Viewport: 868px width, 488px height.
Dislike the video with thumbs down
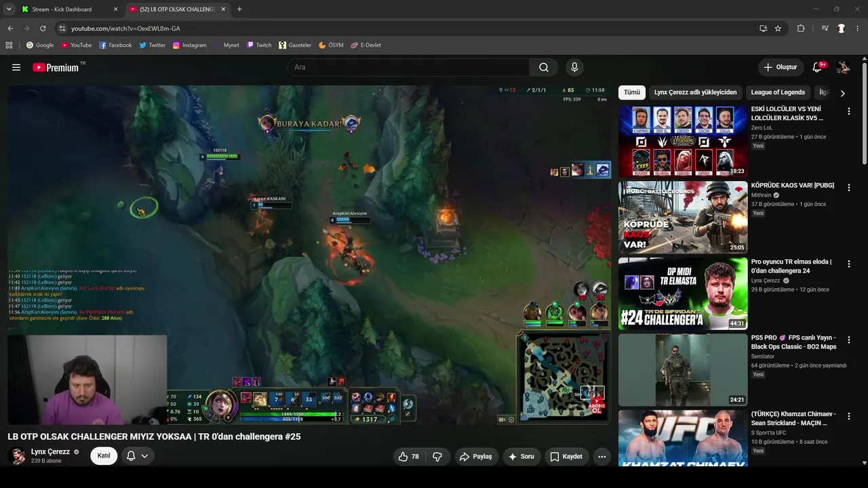[x=437, y=457]
